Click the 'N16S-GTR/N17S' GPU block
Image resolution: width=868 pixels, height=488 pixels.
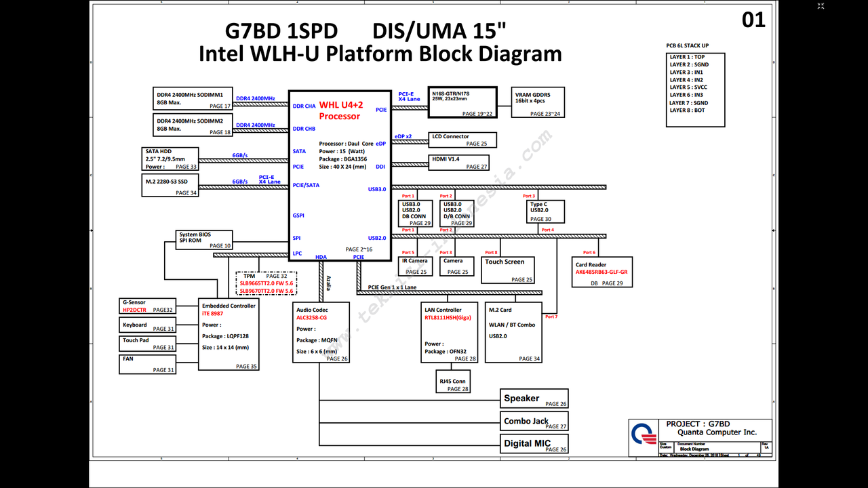tap(462, 102)
